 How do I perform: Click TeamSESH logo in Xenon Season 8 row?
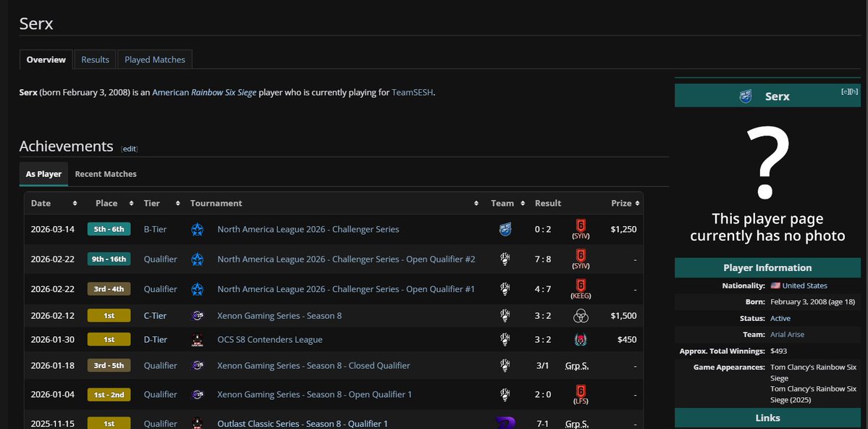pos(505,315)
